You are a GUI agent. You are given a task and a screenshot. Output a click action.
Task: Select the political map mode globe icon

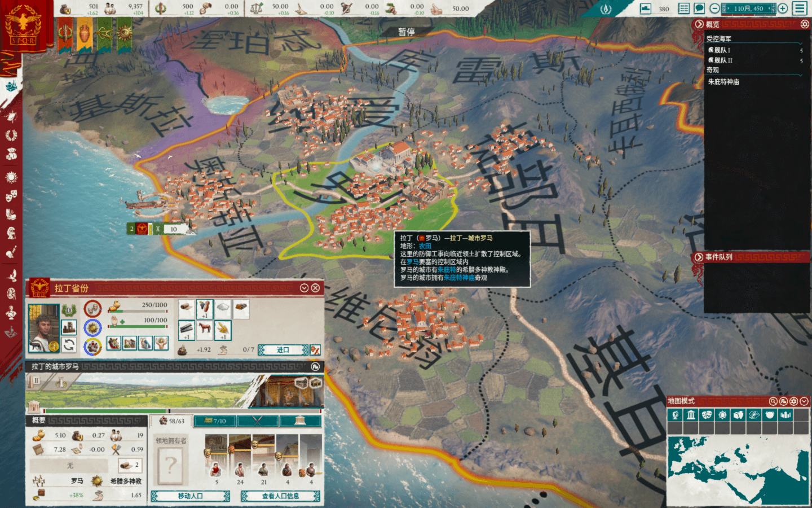pos(675,414)
